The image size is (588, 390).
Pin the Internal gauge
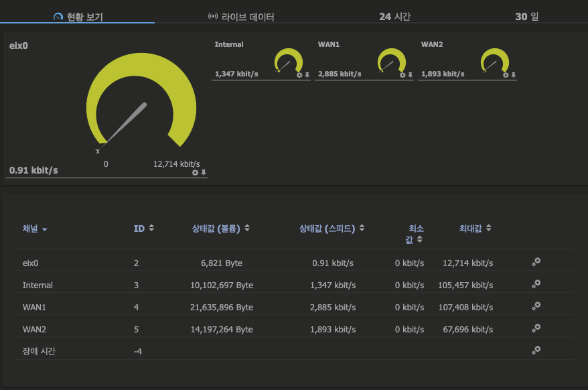tap(307, 75)
